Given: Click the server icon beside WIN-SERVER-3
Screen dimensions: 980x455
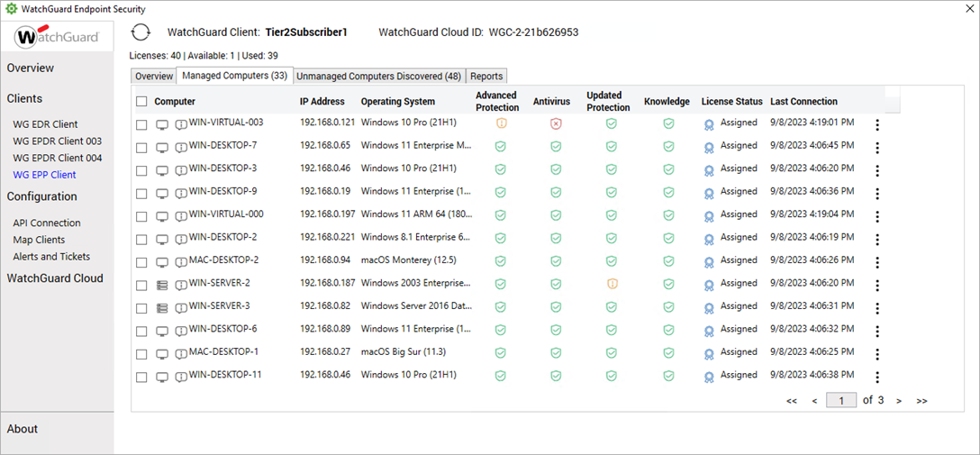Looking at the screenshot, I should [x=162, y=307].
